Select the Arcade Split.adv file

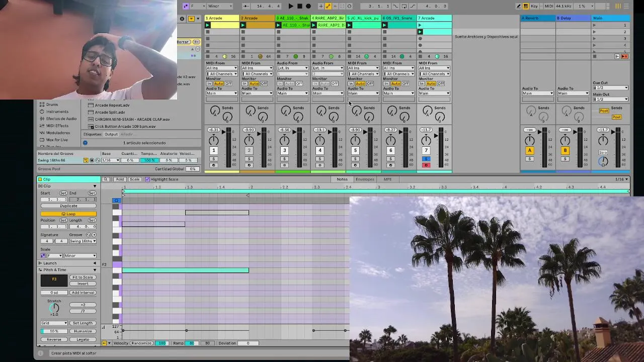tap(110, 113)
